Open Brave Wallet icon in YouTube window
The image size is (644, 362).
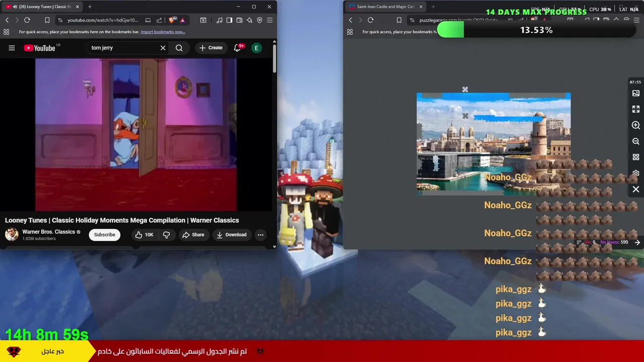pyautogui.click(x=239, y=20)
